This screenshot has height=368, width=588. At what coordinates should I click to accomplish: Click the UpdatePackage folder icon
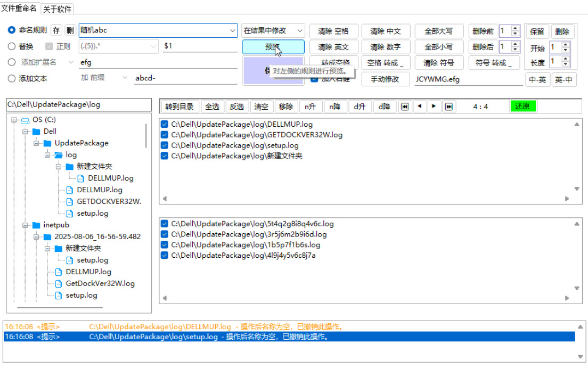click(47, 143)
